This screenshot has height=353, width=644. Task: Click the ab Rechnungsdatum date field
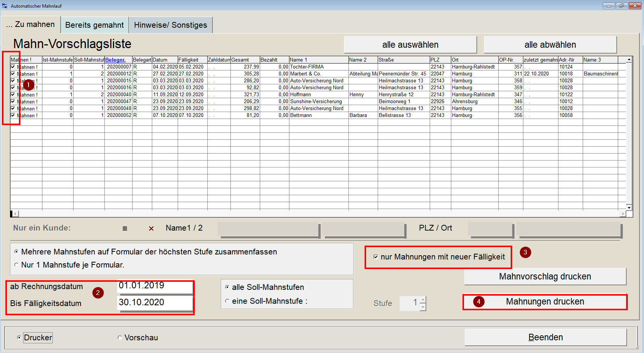155,286
